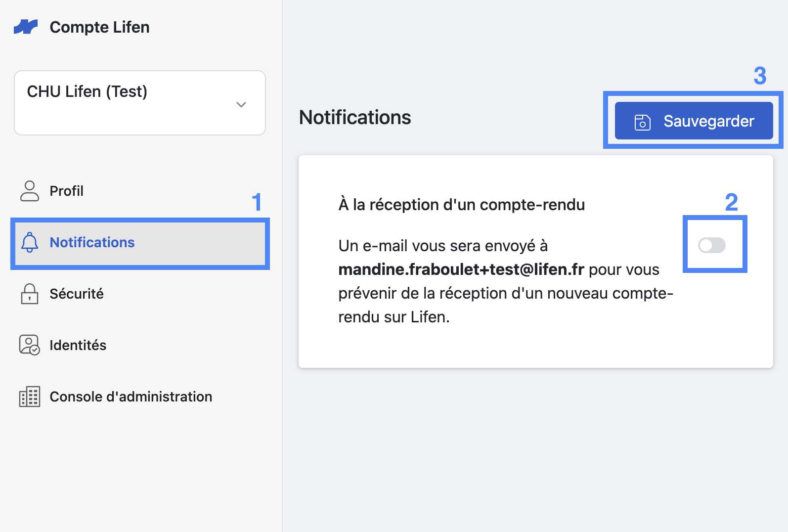Click the "À la réception d'un compte-rendu" title

pyautogui.click(x=462, y=205)
